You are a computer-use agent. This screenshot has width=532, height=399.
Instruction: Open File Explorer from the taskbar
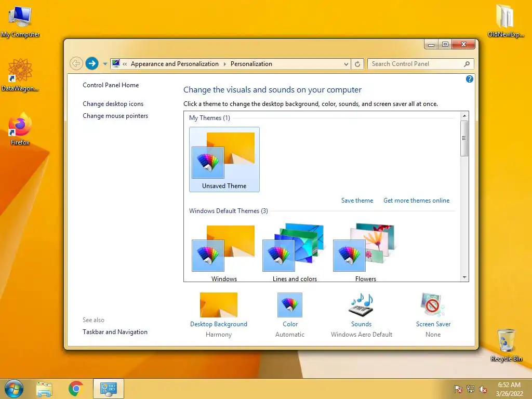[x=45, y=389]
